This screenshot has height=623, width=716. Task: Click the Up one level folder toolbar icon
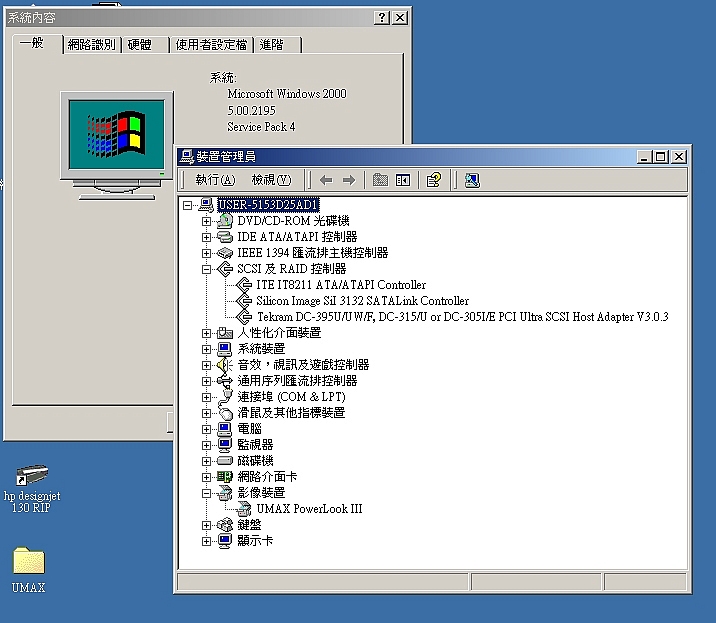click(x=380, y=180)
